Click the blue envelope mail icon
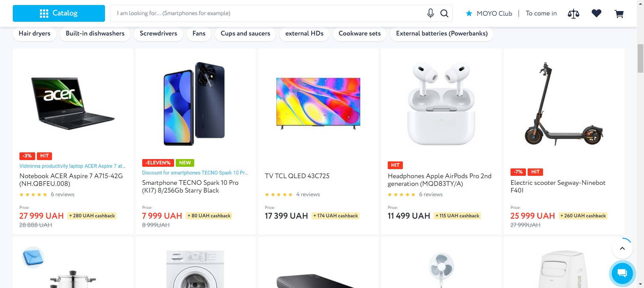 point(33,257)
